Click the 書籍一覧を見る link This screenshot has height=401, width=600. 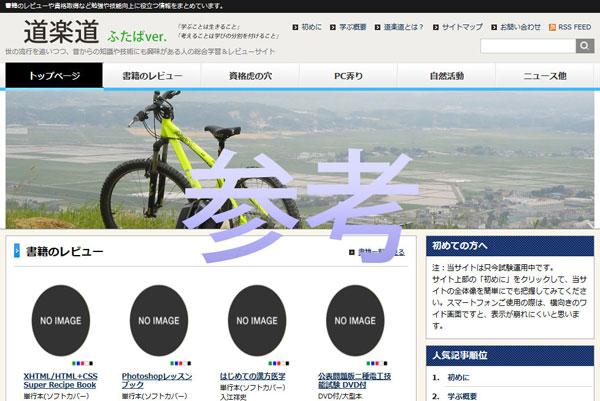(x=381, y=252)
